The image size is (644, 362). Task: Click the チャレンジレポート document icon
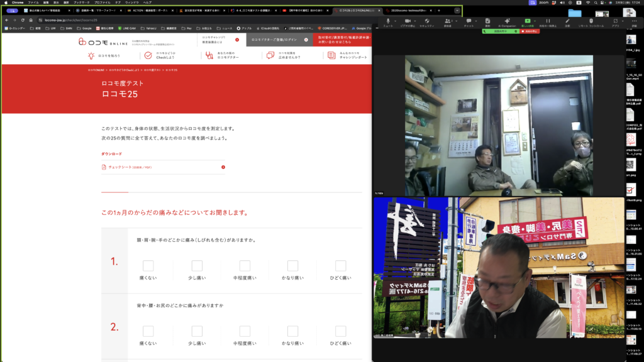[331, 55]
